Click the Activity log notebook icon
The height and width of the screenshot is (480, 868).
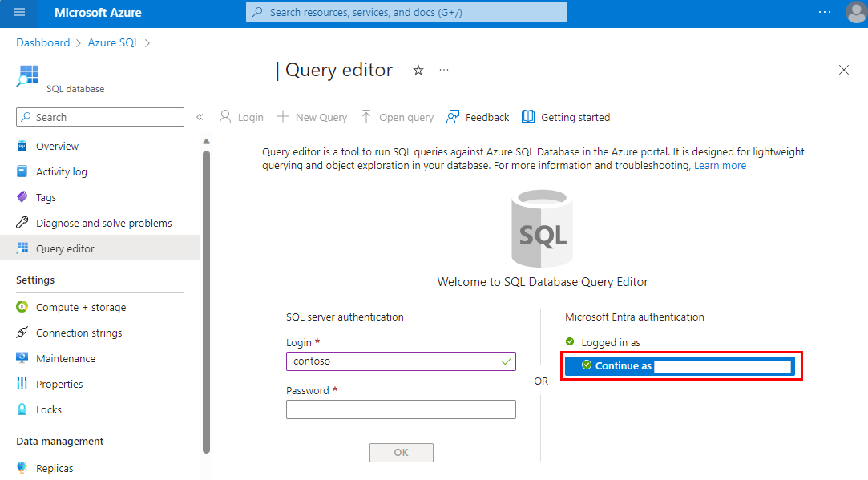click(x=22, y=171)
